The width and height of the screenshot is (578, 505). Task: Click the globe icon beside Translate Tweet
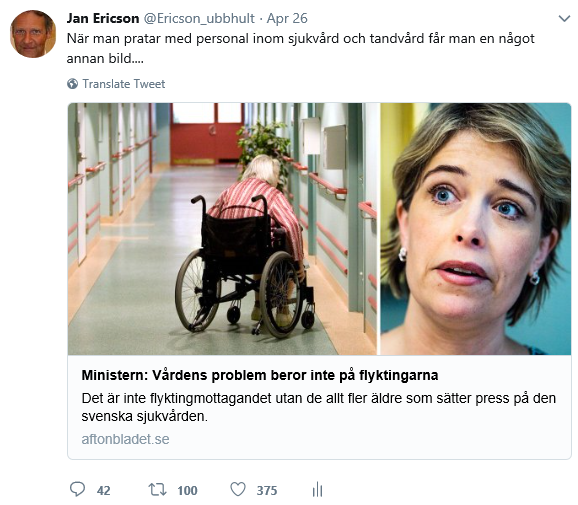(x=72, y=84)
